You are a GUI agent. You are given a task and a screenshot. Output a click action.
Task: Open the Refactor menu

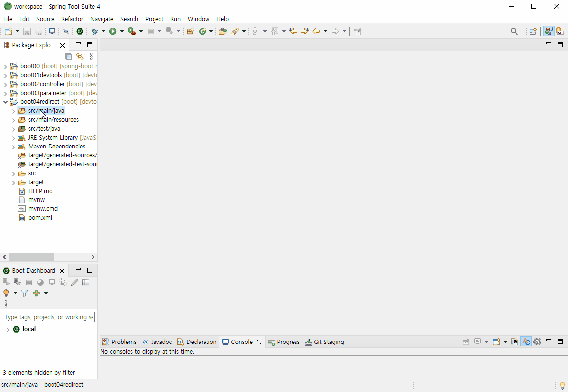click(x=72, y=19)
